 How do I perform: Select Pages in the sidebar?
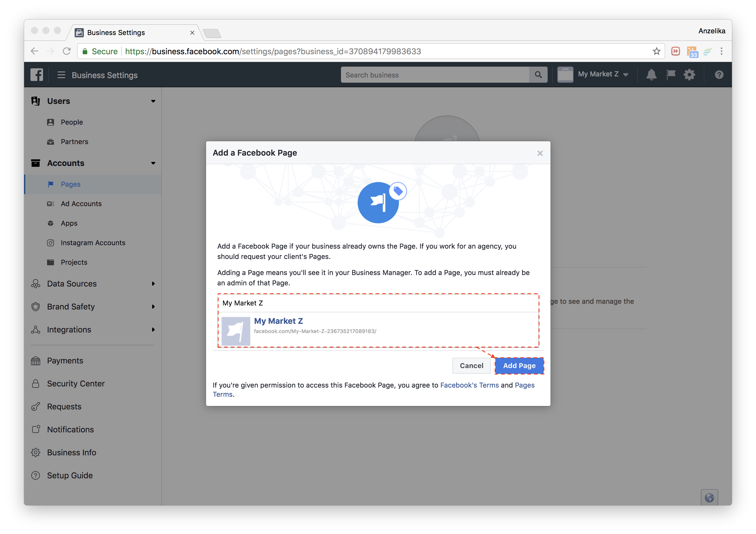pos(93,184)
